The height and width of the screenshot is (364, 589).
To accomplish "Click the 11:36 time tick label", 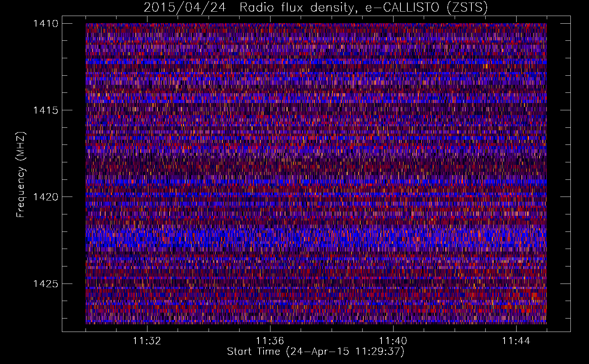I will click(x=270, y=341).
